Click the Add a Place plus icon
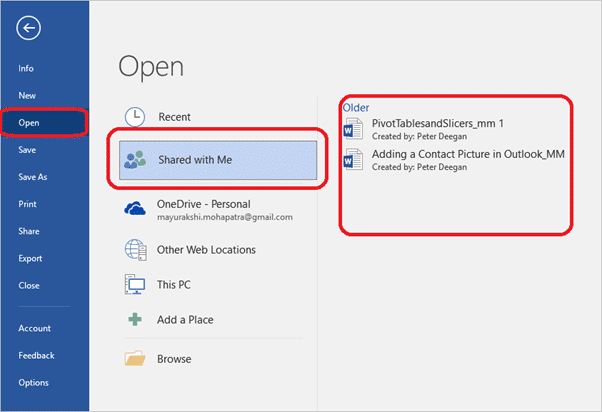The height and width of the screenshot is (412, 602). [135, 319]
